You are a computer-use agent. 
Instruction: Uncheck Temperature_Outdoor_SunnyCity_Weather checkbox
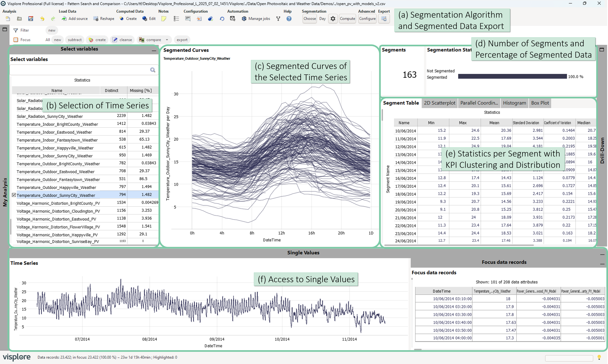[14, 195]
